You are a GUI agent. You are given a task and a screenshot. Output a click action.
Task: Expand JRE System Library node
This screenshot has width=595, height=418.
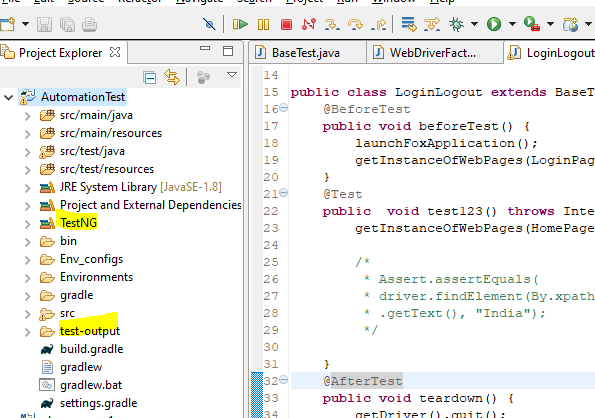tap(27, 188)
